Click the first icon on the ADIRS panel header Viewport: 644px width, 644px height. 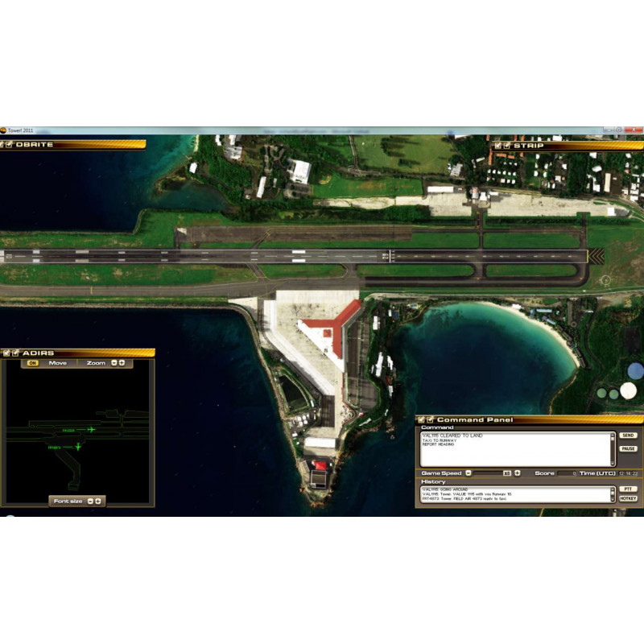[6, 353]
